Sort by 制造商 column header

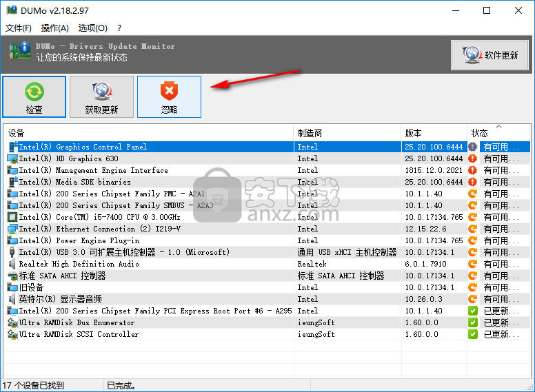tap(347, 133)
